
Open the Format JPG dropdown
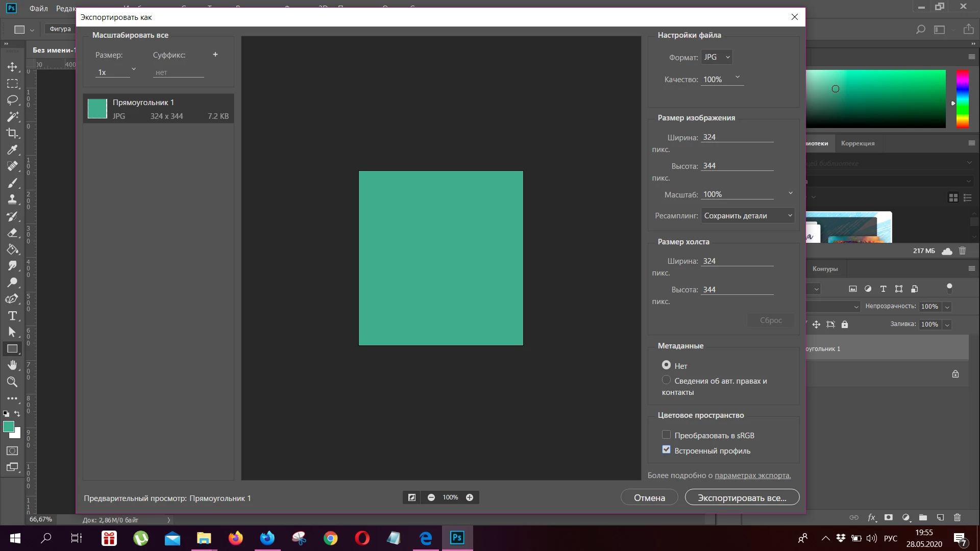click(717, 57)
